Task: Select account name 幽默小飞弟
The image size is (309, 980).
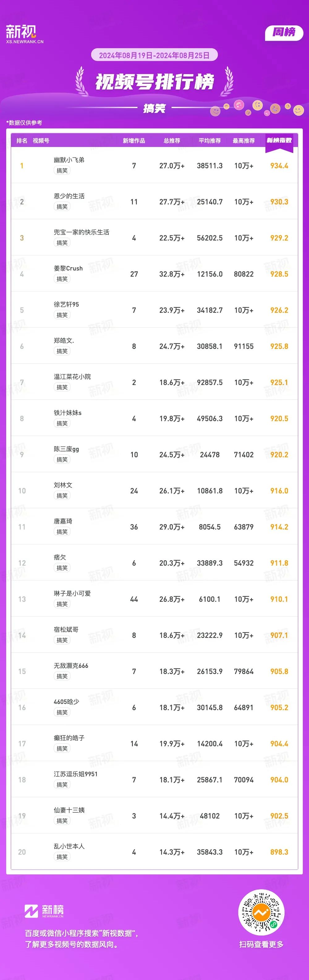Action: point(69,160)
